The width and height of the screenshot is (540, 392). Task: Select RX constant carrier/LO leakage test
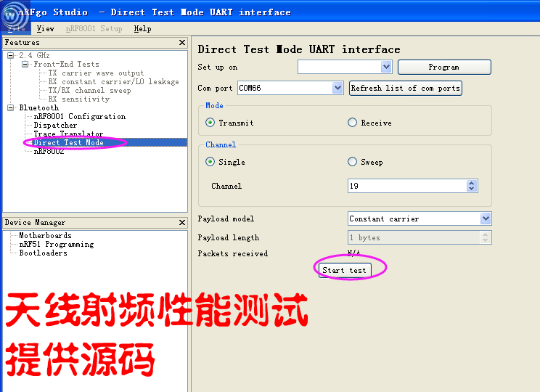tap(114, 81)
